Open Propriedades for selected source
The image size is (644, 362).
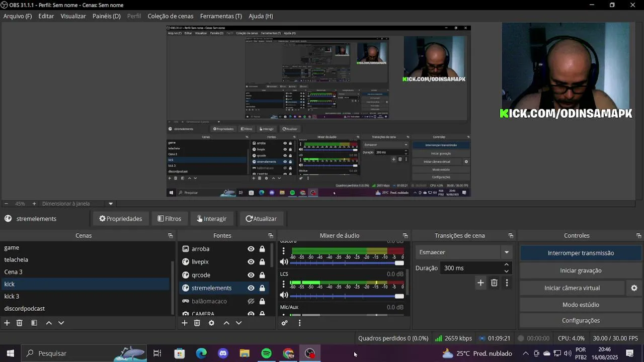[121, 219]
